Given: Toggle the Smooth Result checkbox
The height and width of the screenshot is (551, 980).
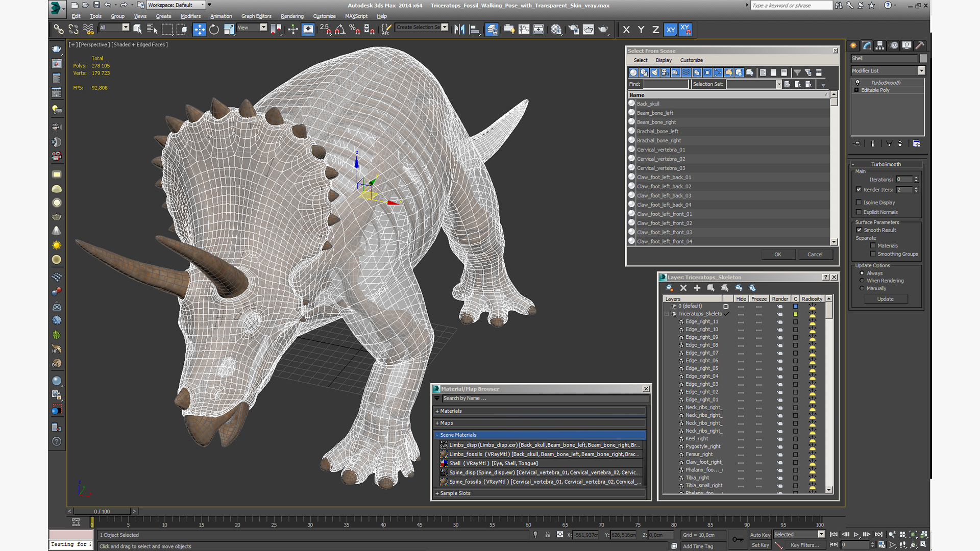Looking at the screenshot, I should point(859,230).
